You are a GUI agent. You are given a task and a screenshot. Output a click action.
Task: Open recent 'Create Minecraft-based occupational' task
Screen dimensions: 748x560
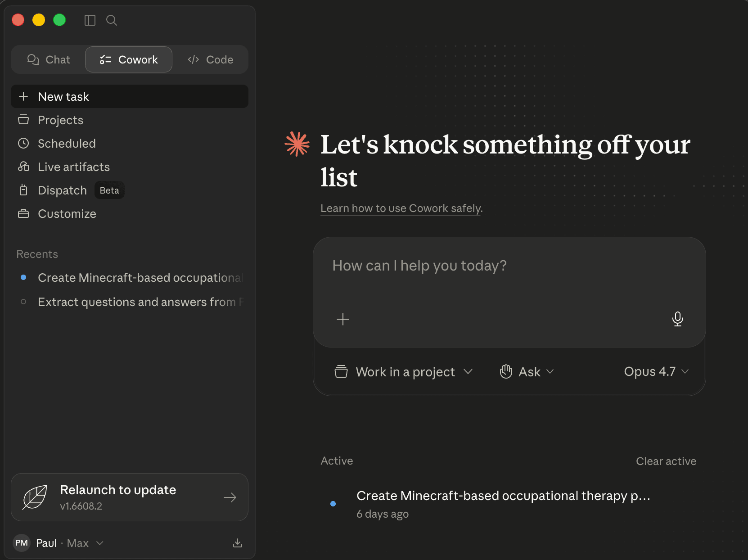coord(130,278)
